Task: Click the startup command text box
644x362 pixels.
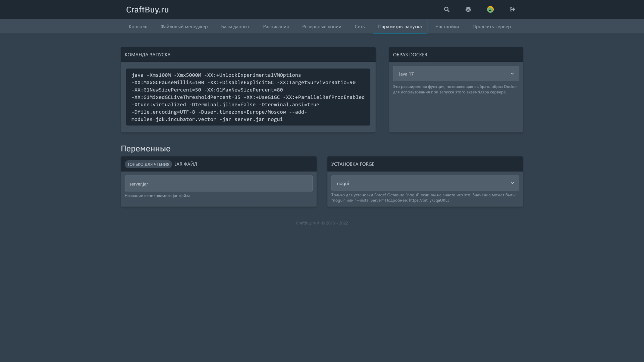Action: pos(248,97)
